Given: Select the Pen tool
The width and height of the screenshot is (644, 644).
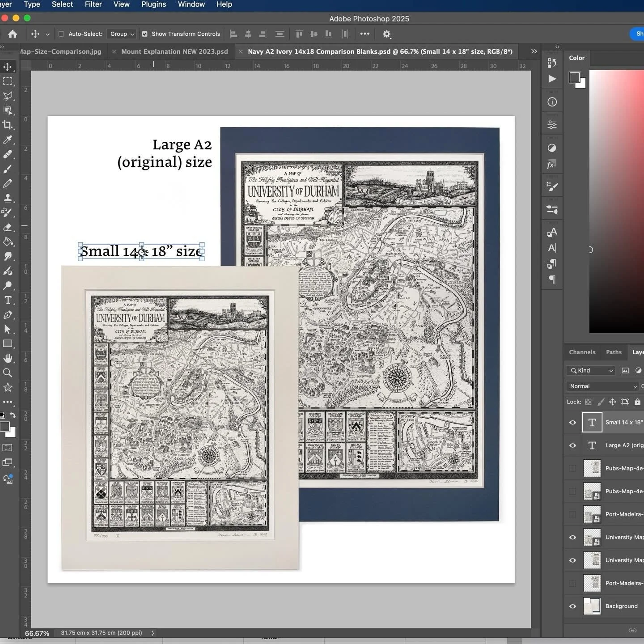Looking at the screenshot, I should click(8, 315).
